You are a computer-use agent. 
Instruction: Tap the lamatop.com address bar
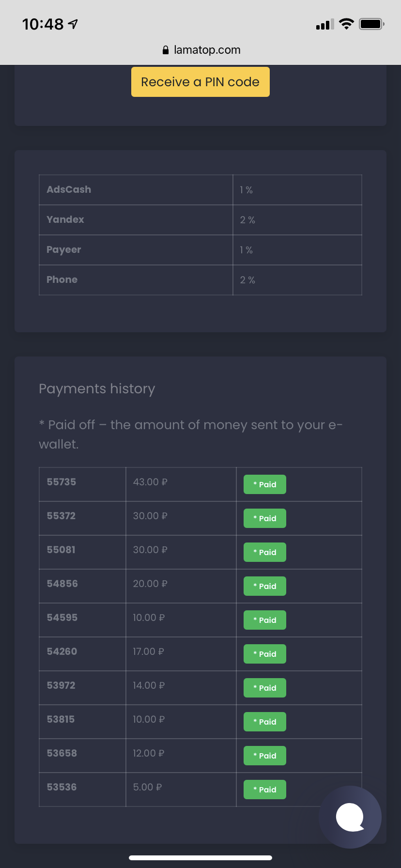207,50
